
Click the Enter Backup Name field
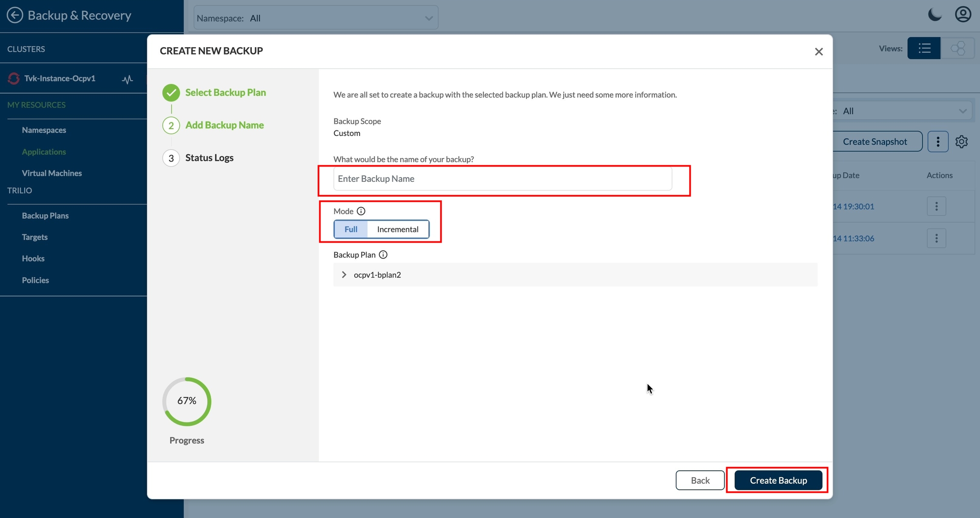pos(502,179)
